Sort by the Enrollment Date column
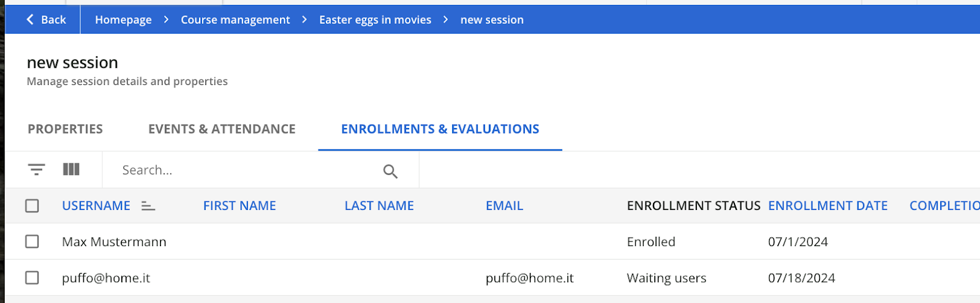The width and height of the screenshot is (980, 303). tap(827, 206)
